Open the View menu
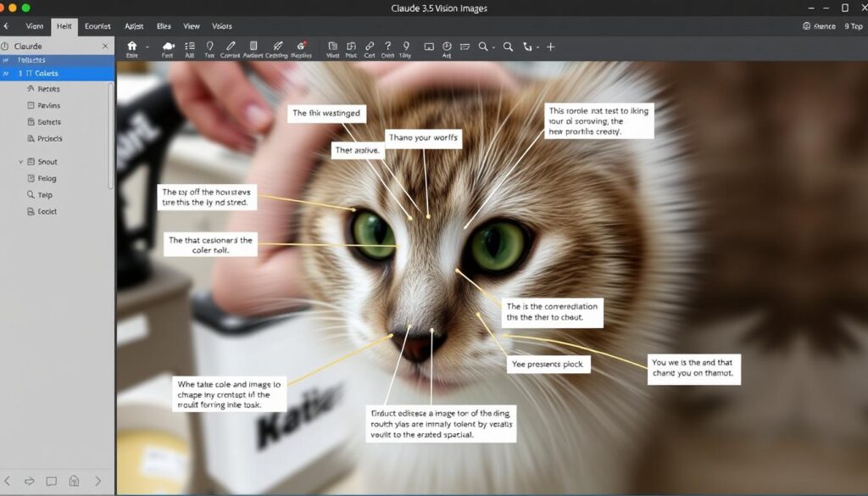 [192, 26]
